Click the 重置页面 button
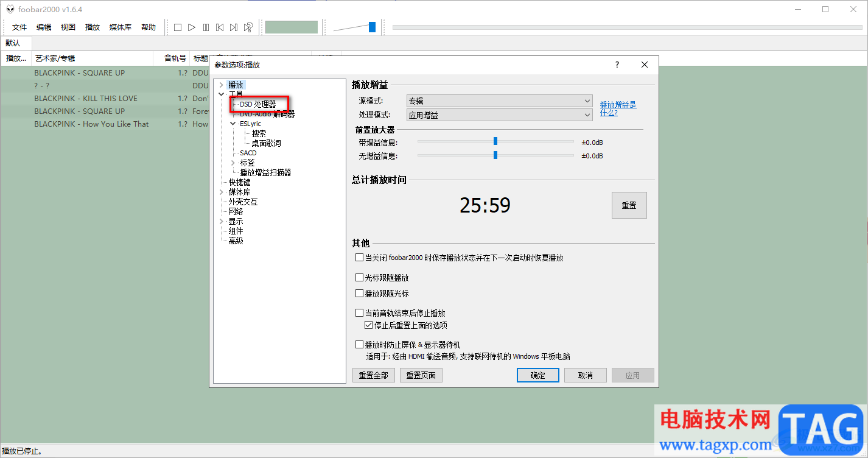This screenshot has width=868, height=458. tap(421, 375)
